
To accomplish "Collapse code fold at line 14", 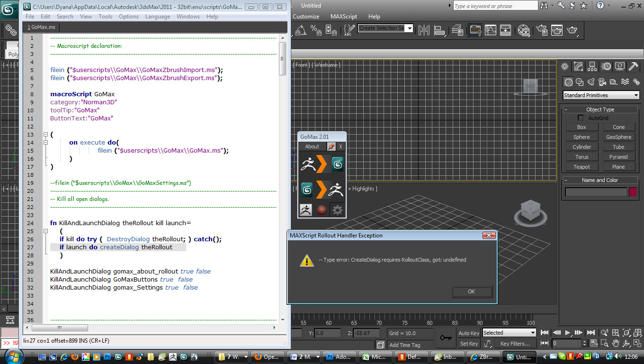I will pyautogui.click(x=46, y=142).
